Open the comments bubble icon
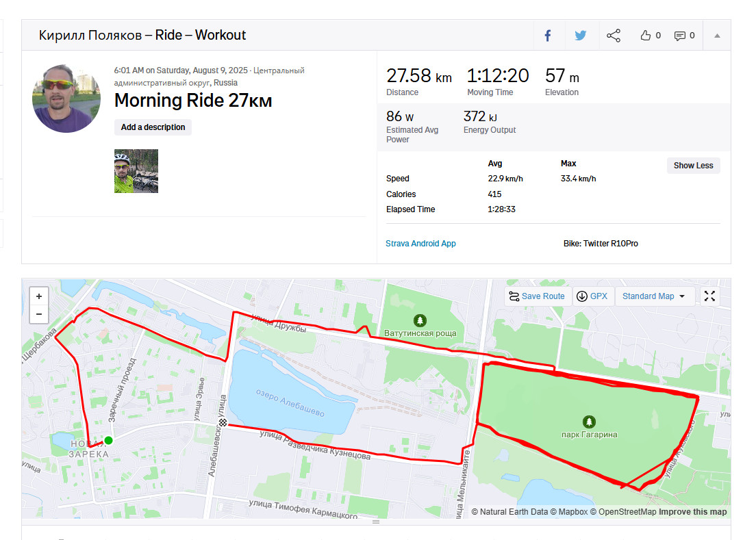The height and width of the screenshot is (540, 756). click(679, 36)
